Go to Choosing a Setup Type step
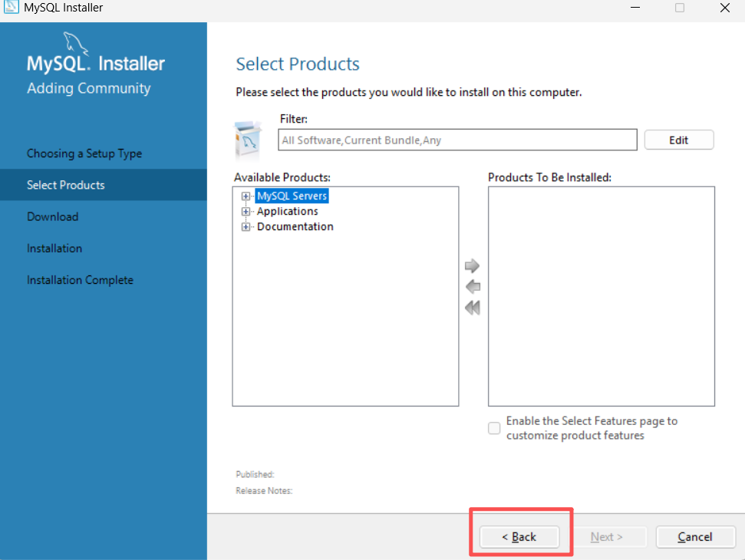 coord(84,153)
